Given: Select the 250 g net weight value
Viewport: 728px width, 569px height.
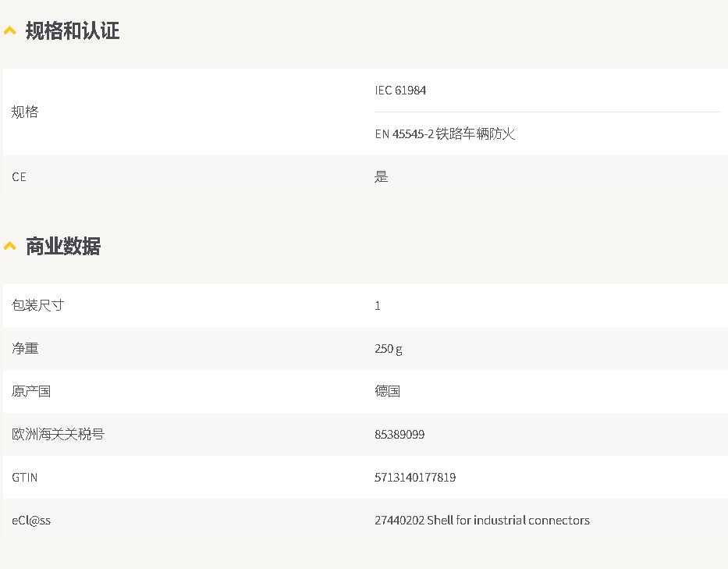Looking at the screenshot, I should (388, 349).
